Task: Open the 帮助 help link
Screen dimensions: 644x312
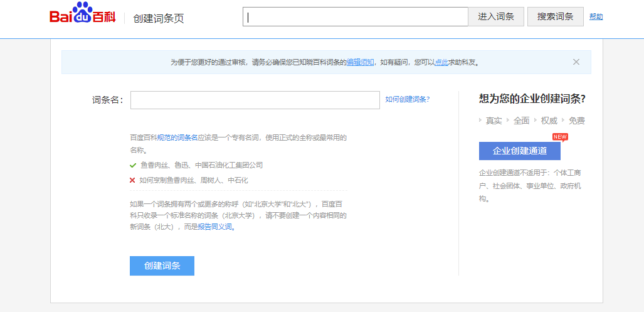Action: click(x=596, y=16)
